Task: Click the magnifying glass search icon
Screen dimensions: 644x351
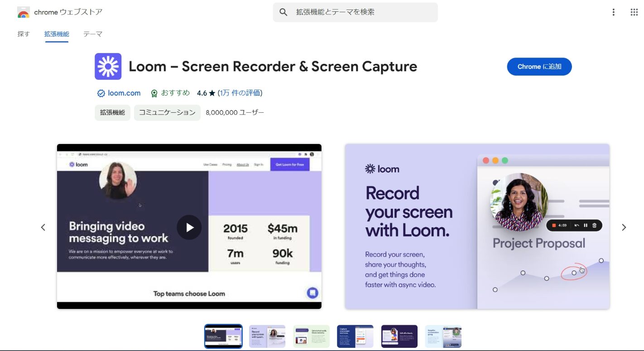Action: click(x=284, y=12)
